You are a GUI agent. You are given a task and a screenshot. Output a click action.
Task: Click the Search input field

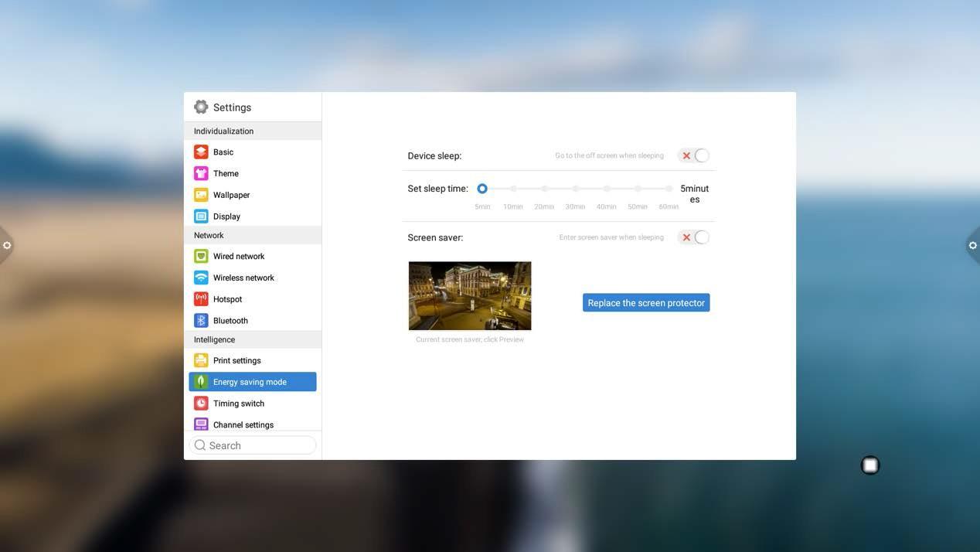point(258,445)
